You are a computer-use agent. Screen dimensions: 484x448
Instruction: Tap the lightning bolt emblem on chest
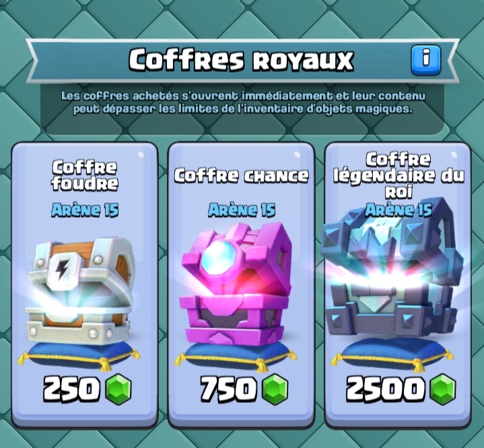pos(64,269)
